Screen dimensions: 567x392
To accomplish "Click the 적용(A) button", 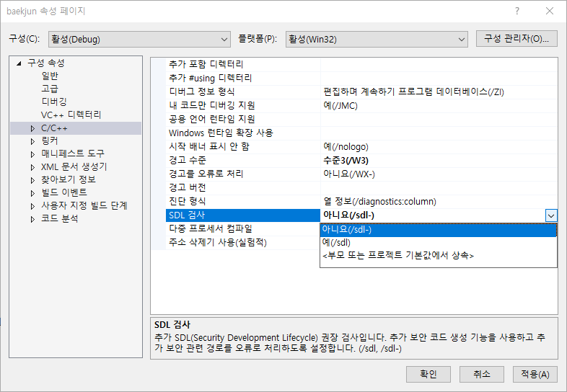I will pyautogui.click(x=535, y=374).
